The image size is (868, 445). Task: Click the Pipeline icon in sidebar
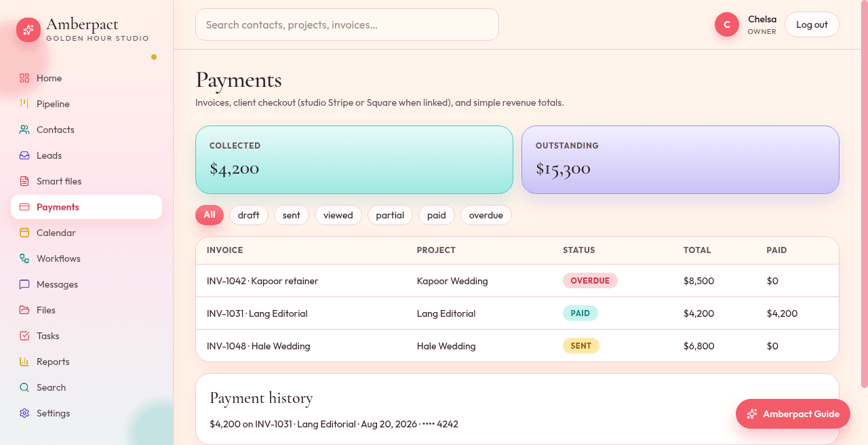pos(24,104)
